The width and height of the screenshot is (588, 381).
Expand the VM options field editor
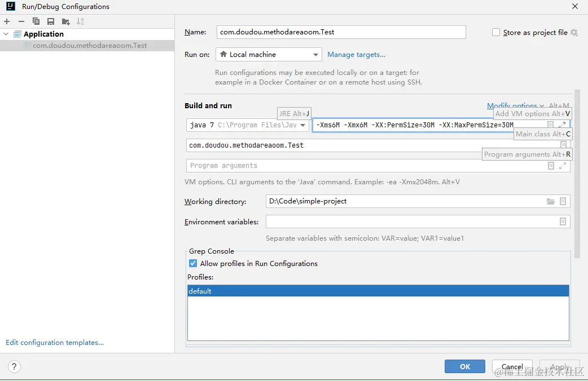tap(562, 125)
